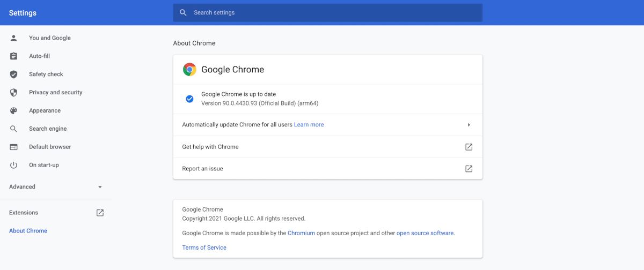The height and width of the screenshot is (270, 644).
Task: Select Privacy and security
Action: point(56,93)
